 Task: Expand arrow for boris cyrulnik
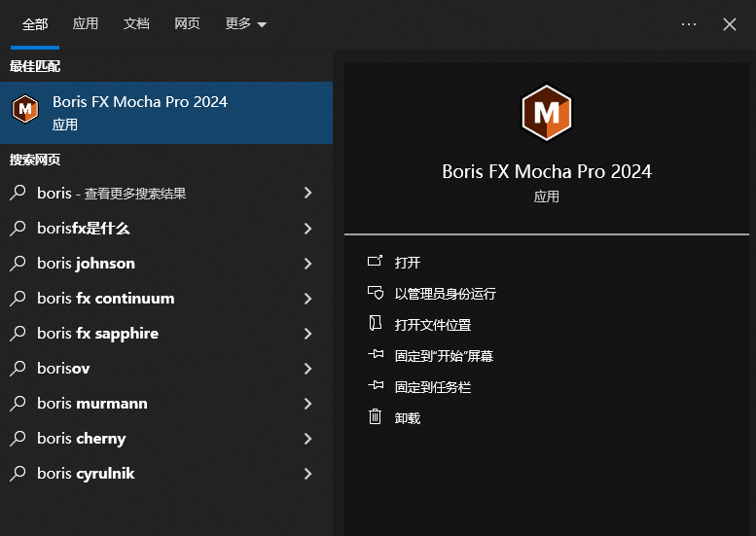coord(307,474)
